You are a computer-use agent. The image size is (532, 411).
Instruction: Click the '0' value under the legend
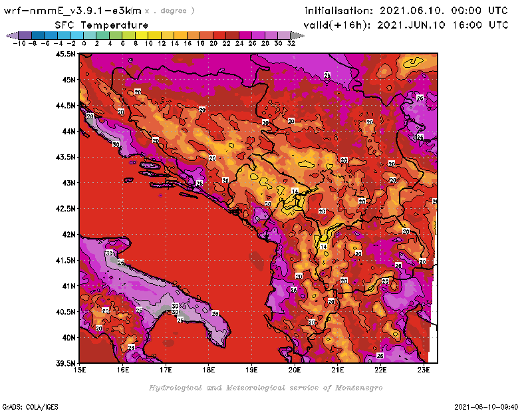click(x=84, y=44)
